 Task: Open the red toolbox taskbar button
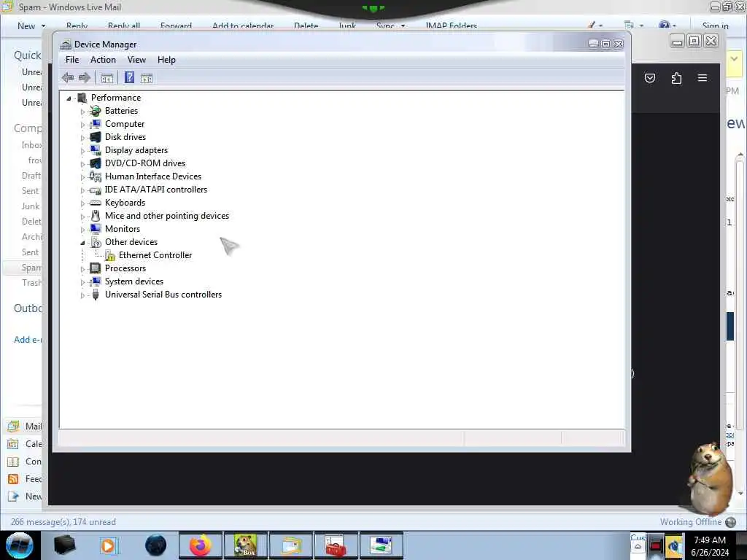pos(336,545)
